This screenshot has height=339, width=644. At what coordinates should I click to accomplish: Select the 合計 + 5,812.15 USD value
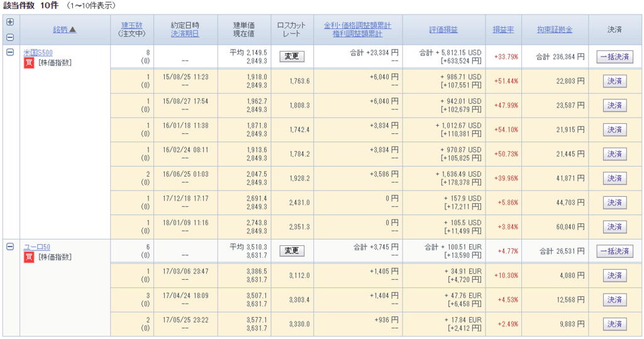(450, 53)
